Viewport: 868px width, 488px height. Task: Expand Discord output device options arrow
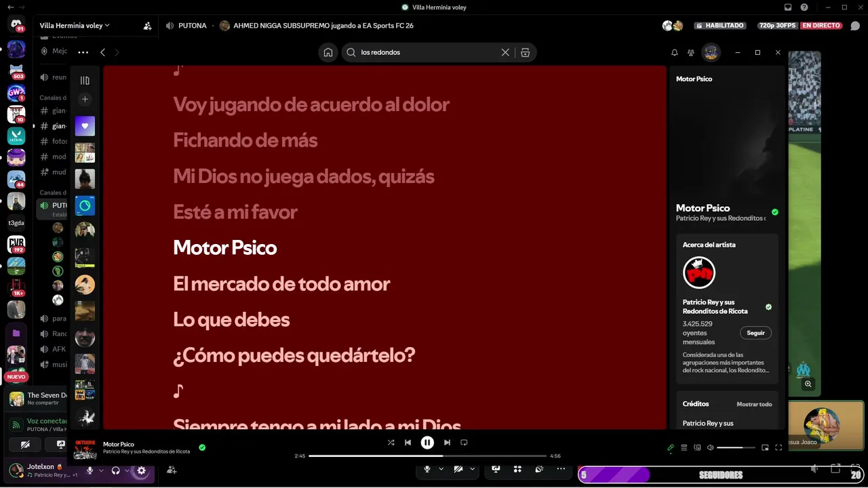click(127, 470)
